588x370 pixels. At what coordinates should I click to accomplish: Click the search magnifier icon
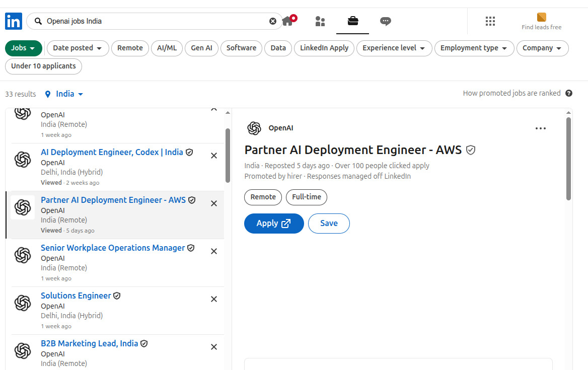point(38,21)
